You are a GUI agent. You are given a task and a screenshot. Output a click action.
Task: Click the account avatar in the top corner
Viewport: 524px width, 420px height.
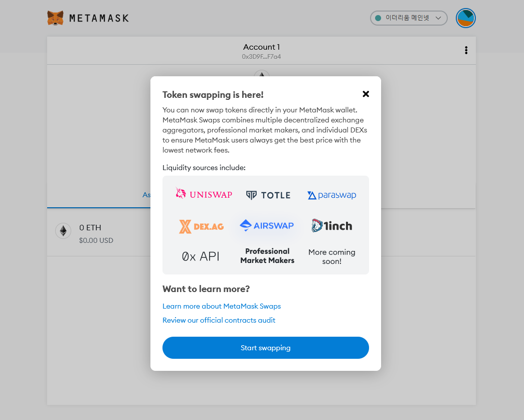(465, 18)
